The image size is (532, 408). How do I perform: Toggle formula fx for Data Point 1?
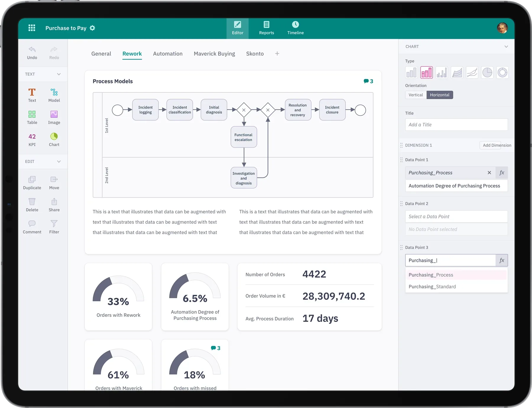click(x=502, y=173)
